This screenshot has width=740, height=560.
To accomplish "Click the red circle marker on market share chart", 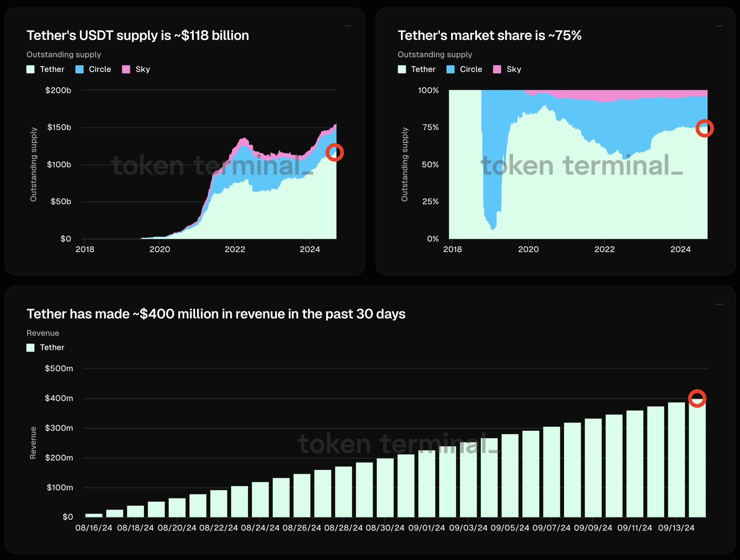I will [x=704, y=129].
